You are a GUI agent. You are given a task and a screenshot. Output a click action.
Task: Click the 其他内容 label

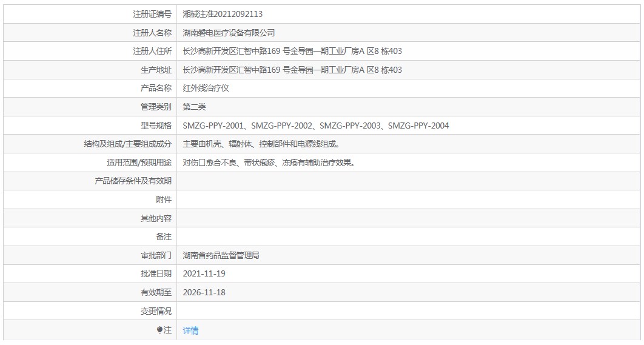point(156,218)
